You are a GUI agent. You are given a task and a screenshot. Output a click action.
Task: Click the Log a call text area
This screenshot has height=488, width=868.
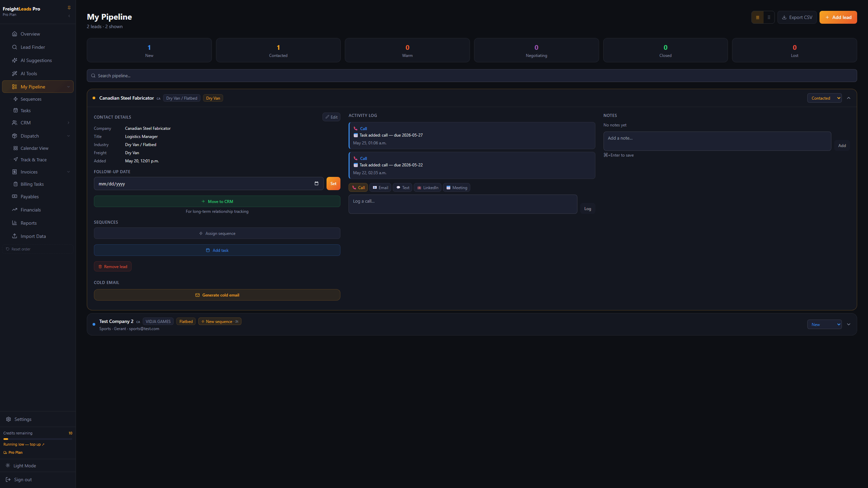click(463, 204)
